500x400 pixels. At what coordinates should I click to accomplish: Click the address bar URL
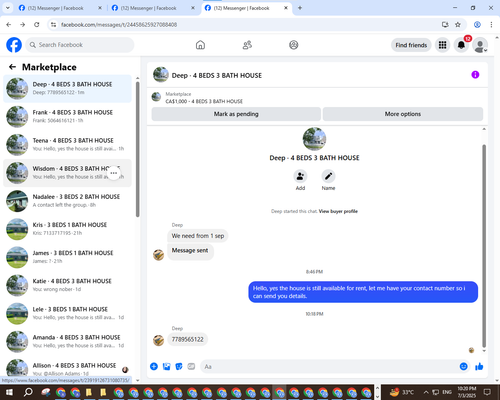point(119,25)
